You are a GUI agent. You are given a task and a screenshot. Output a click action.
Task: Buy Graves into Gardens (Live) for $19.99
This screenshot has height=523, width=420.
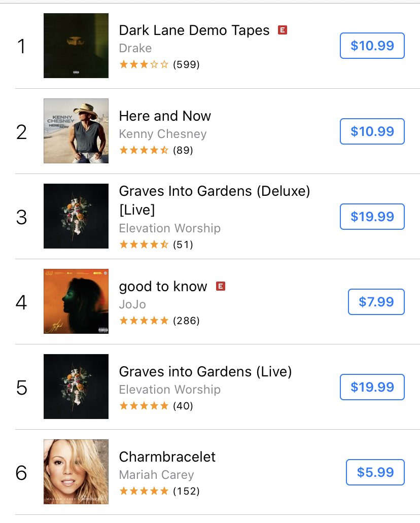[372, 387]
